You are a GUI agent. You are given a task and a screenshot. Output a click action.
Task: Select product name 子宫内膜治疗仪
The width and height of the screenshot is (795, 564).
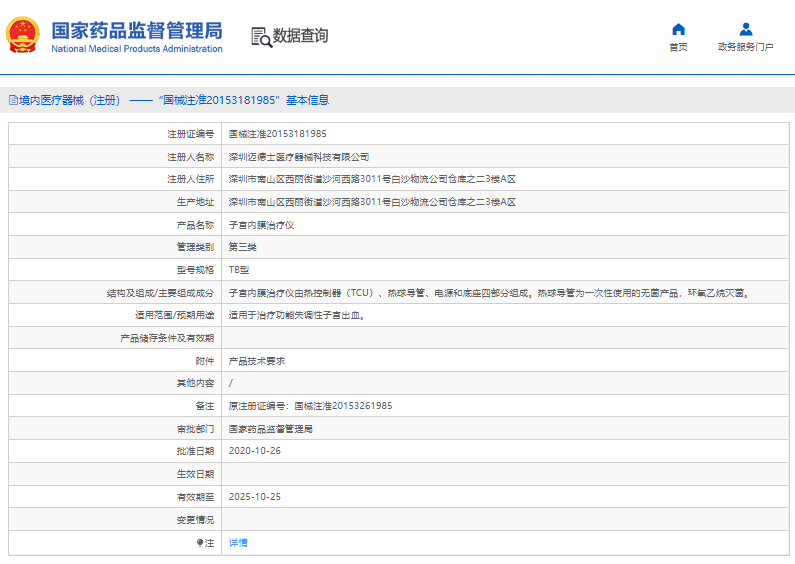pyautogui.click(x=261, y=225)
